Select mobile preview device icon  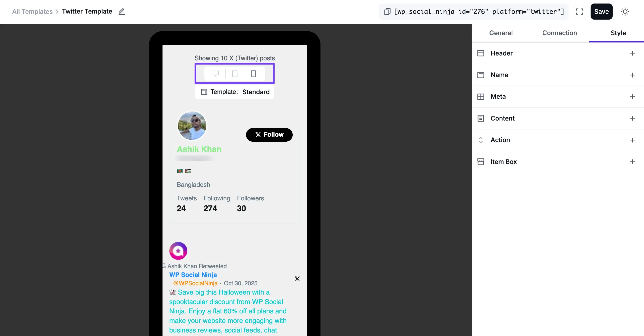pyautogui.click(x=253, y=74)
